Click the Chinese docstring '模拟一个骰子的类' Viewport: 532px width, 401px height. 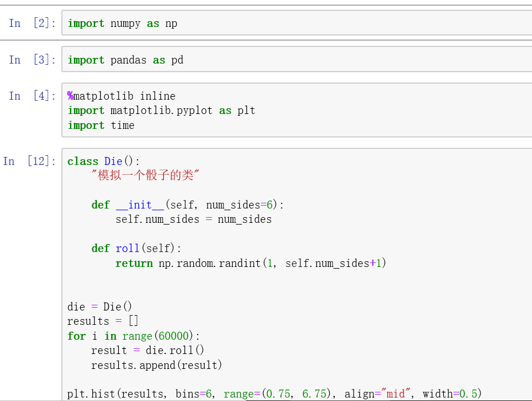[x=145, y=175]
